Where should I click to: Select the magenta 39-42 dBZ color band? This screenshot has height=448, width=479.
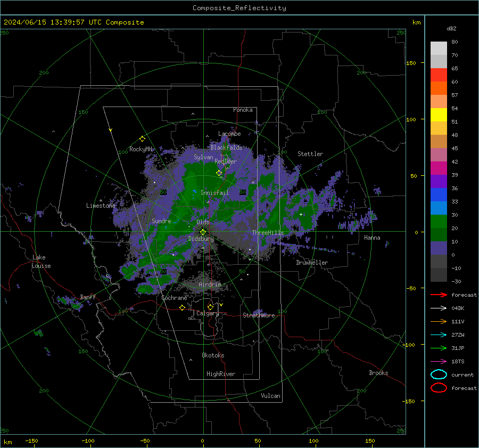[439, 168]
